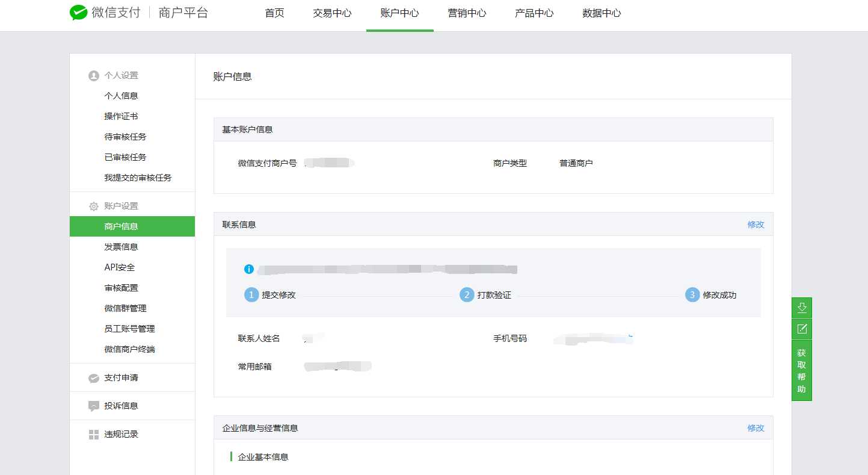The width and height of the screenshot is (868, 475).
Task: Select 商户信息 sidebar item
Action: click(x=132, y=226)
